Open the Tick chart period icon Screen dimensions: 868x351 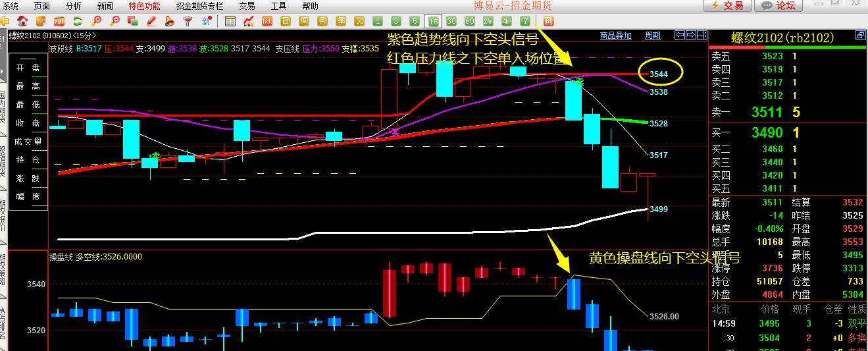pyautogui.click(x=267, y=21)
